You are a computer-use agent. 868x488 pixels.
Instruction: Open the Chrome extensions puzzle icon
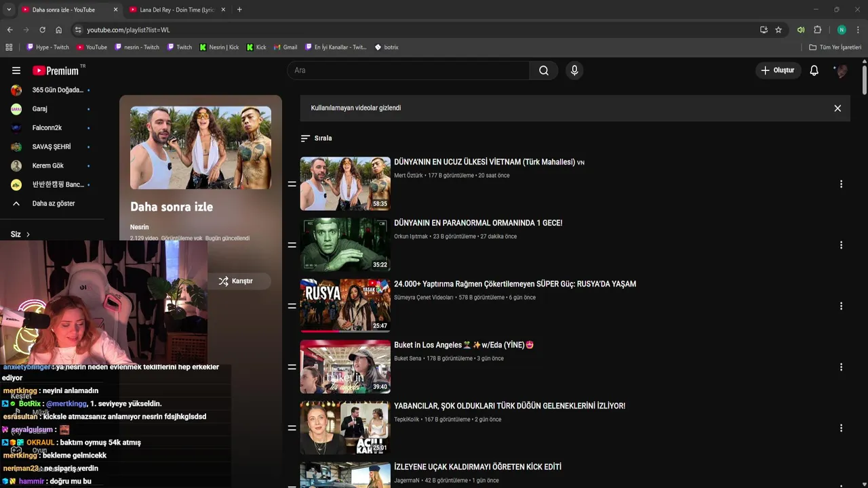[x=818, y=30]
